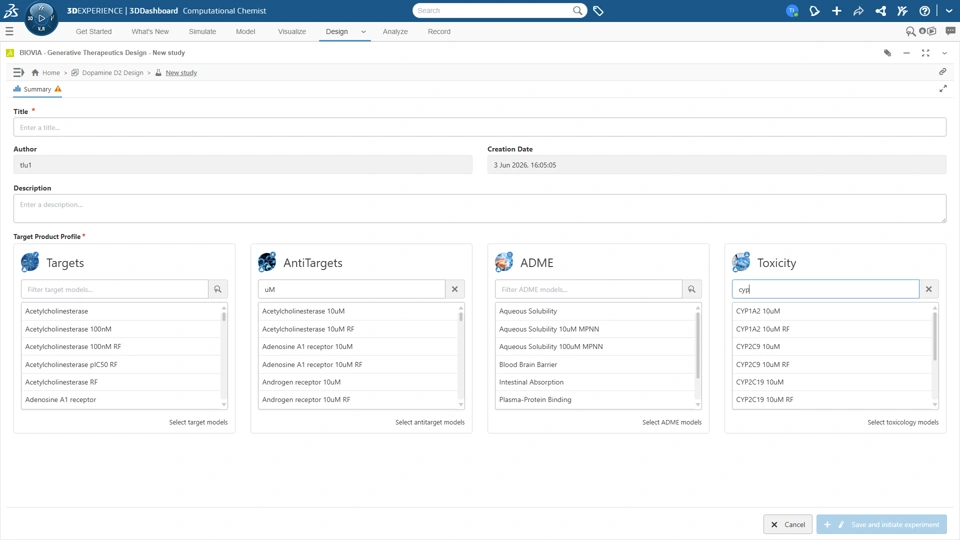Select Acetylcholinesterase 100nM target

coord(121,329)
